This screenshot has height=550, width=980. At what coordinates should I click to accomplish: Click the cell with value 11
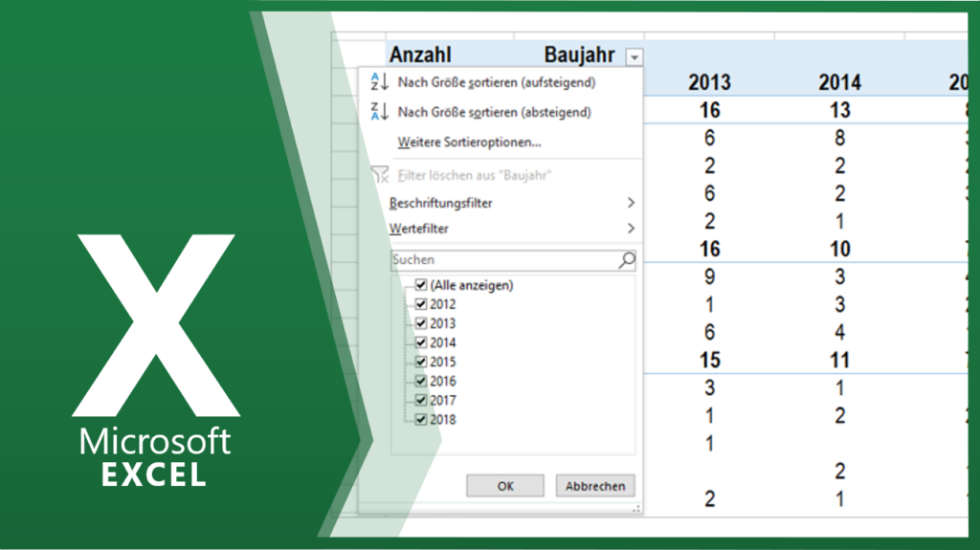[840, 360]
